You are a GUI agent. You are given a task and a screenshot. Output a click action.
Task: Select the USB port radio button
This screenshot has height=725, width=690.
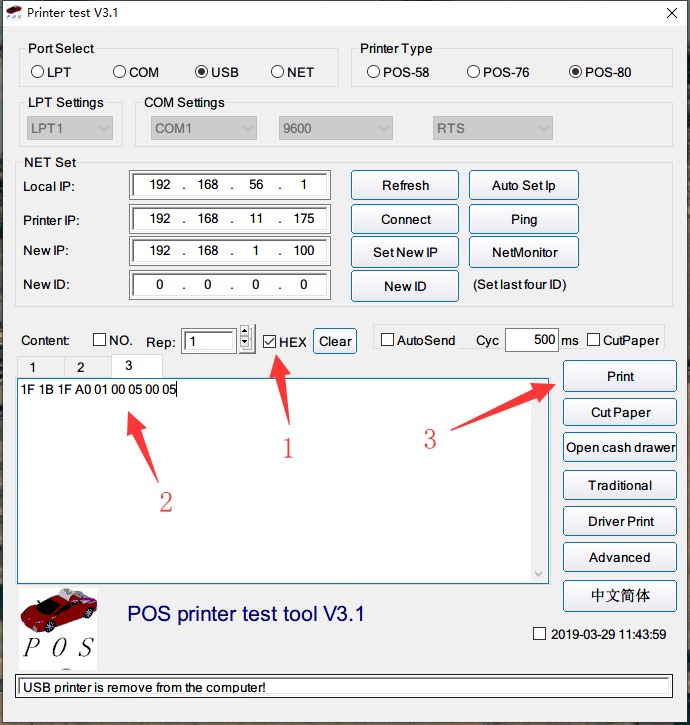[202, 72]
